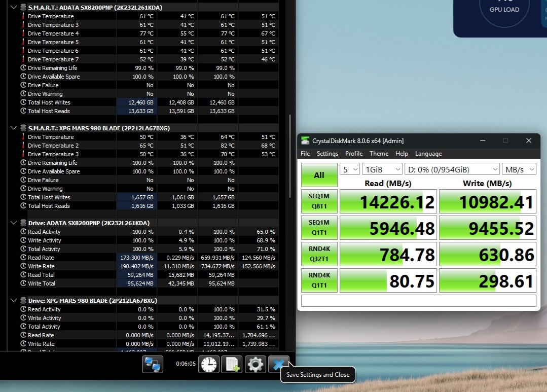The height and width of the screenshot is (392, 547).
Task: Click the empty comment field below results
Action: (x=418, y=301)
